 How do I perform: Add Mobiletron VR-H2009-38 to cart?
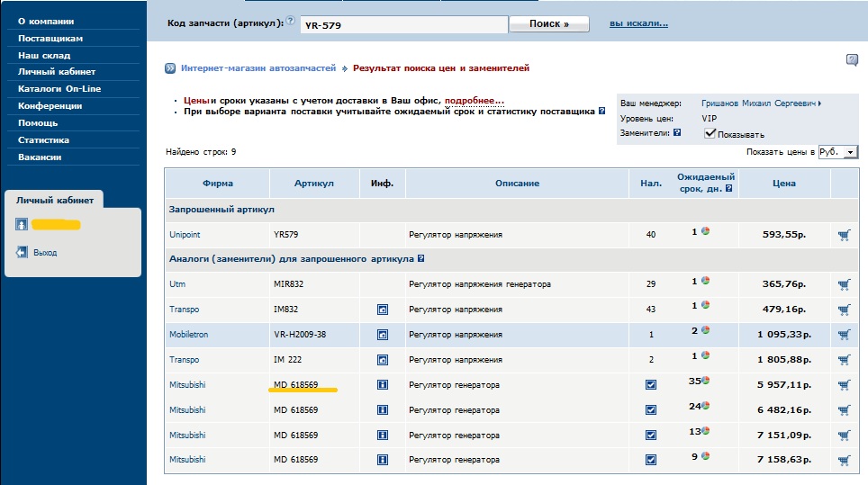coord(844,335)
